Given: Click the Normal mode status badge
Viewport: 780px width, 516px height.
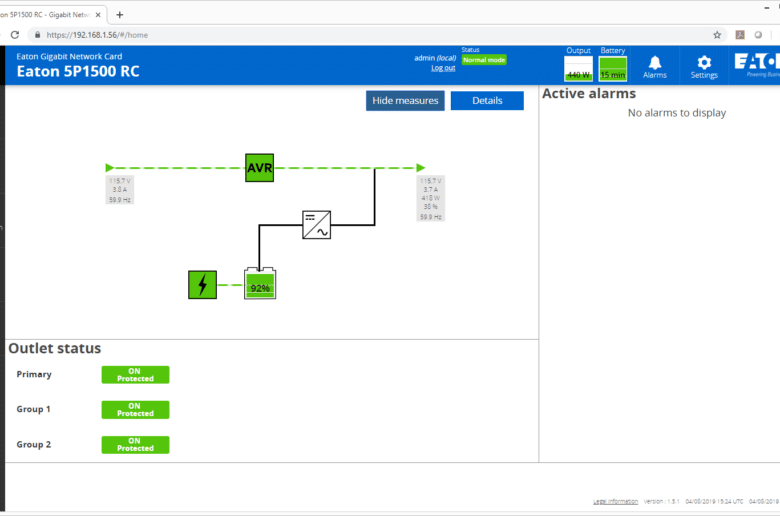Looking at the screenshot, I should 484,60.
